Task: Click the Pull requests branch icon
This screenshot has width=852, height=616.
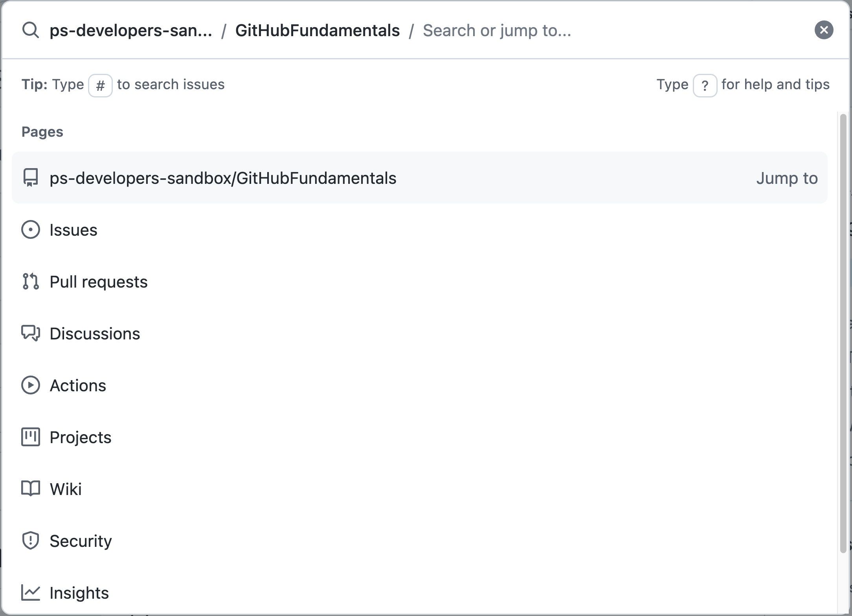Action: [31, 282]
